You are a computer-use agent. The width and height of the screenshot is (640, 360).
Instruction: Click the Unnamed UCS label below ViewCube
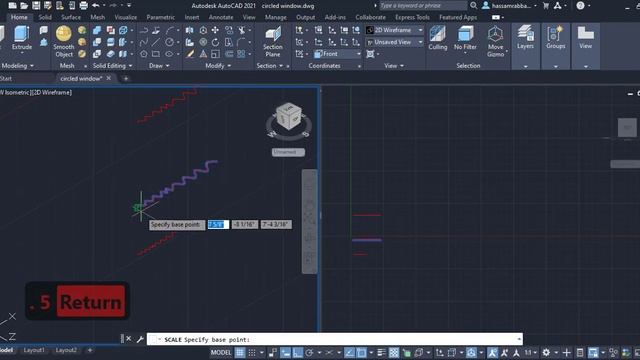click(288, 152)
